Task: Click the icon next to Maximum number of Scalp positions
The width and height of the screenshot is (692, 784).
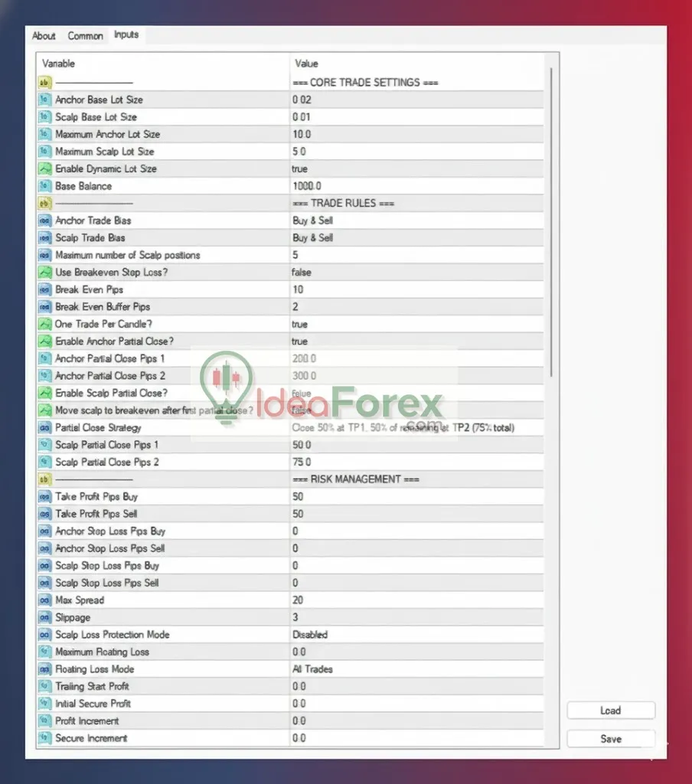Action: 44,255
